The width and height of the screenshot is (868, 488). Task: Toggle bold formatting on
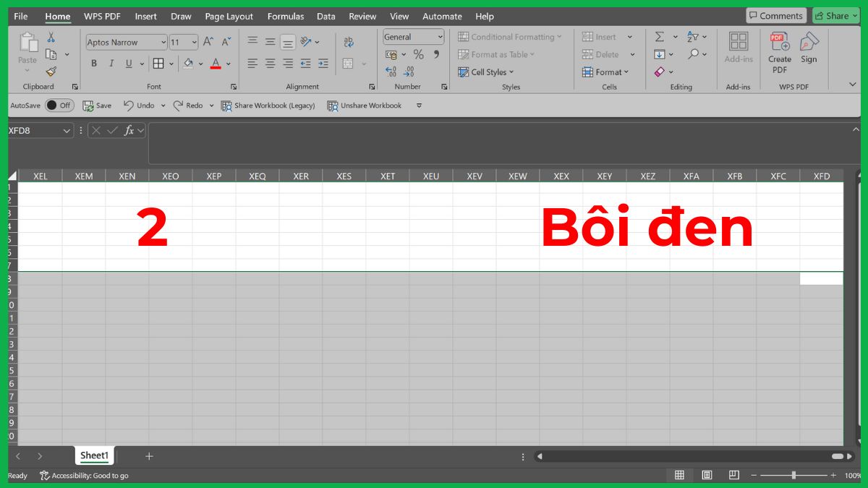pos(93,64)
